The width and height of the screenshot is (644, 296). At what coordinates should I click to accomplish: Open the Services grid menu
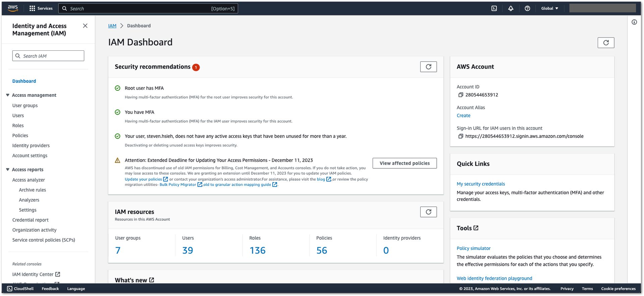pos(41,8)
